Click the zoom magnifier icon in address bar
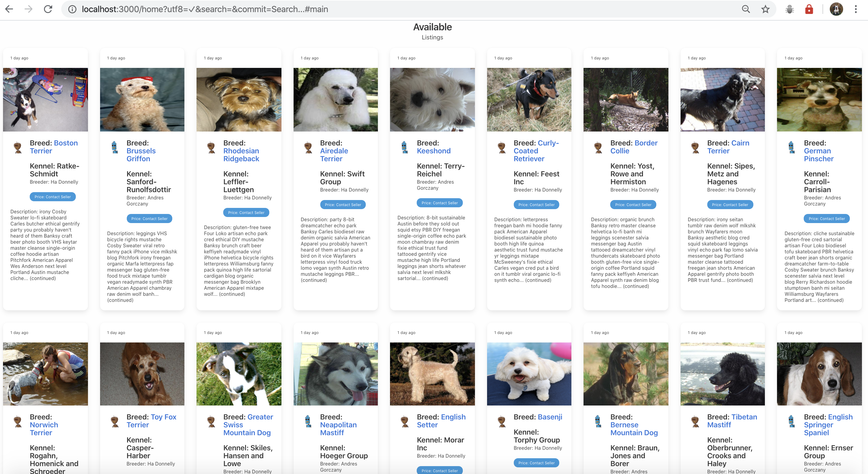 click(746, 9)
